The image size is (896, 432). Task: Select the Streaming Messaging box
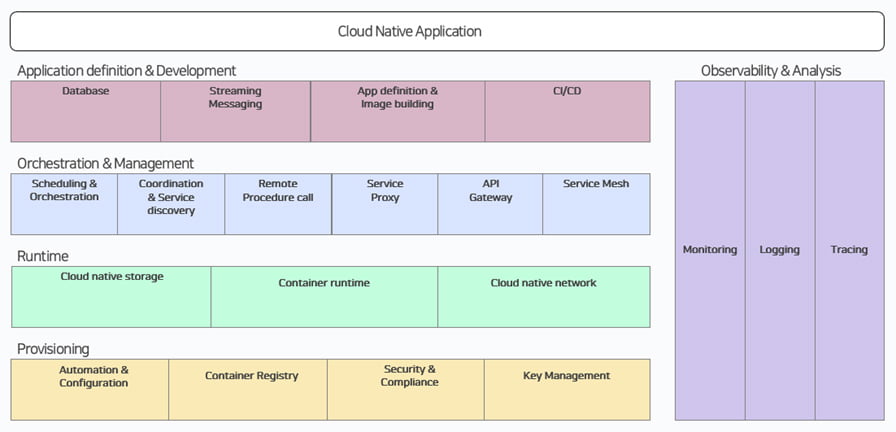point(235,111)
